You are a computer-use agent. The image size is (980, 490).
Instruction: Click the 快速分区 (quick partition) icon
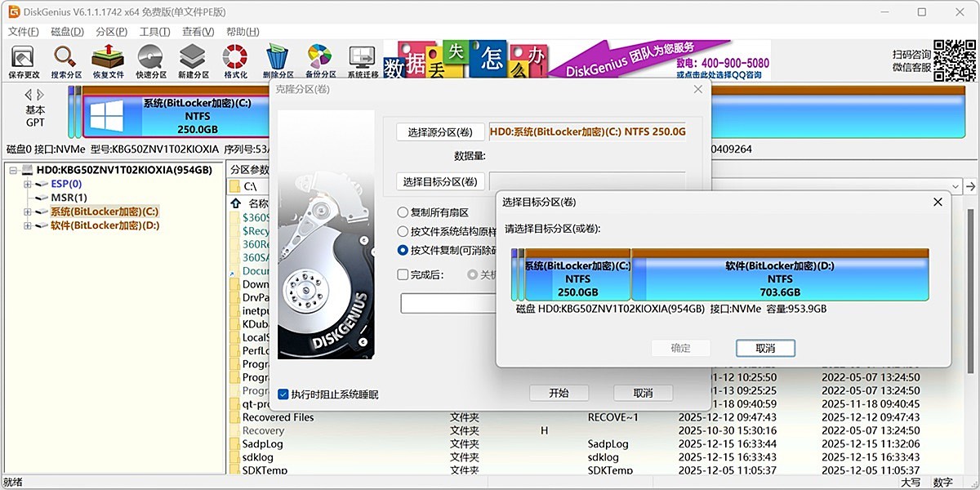[149, 57]
